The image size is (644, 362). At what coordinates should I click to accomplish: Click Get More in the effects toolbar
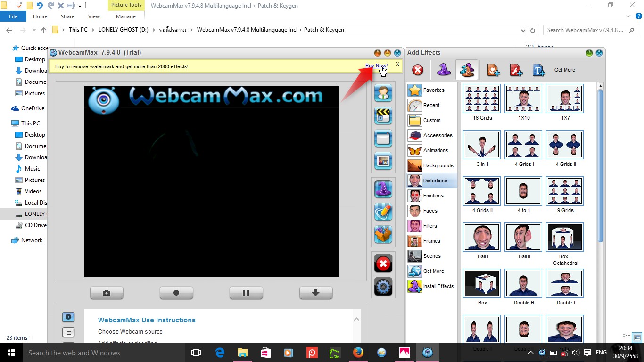click(564, 70)
